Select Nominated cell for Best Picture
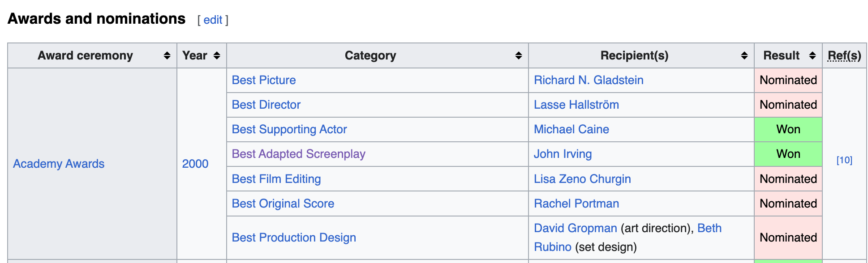 coord(788,80)
